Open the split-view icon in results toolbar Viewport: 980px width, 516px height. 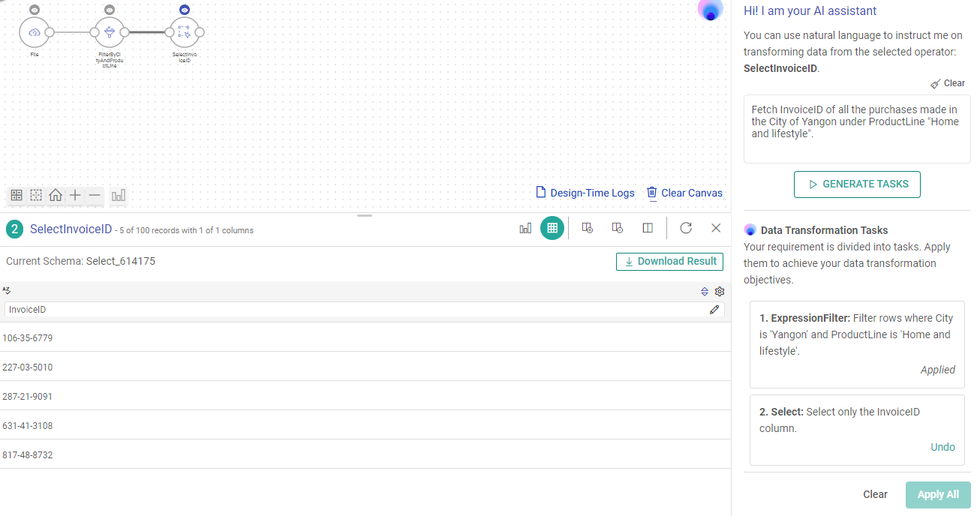[x=648, y=227]
